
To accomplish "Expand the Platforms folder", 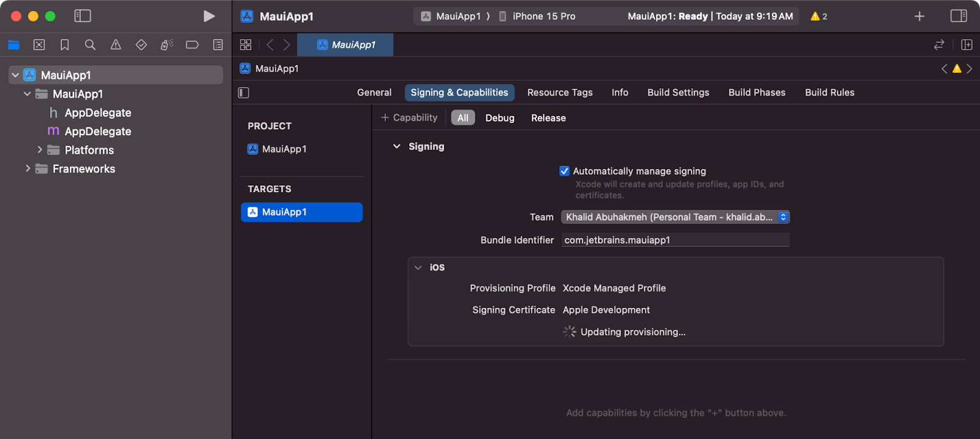I will 40,150.
